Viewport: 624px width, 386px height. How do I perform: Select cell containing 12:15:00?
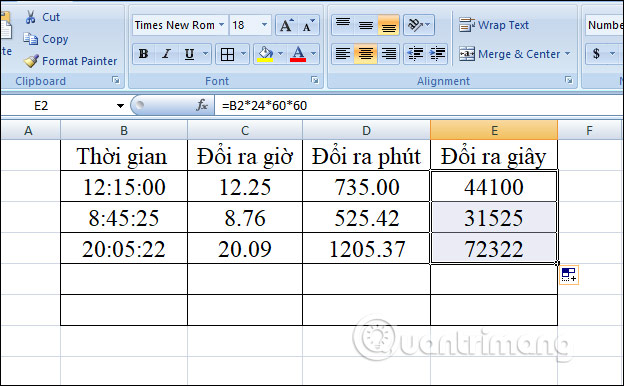(124, 186)
